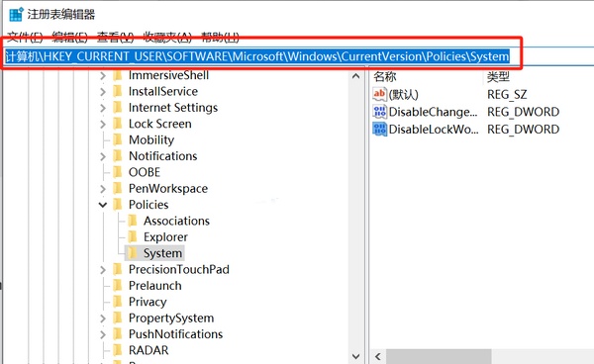The image size is (594, 364).
Task: Expand the PenWorkspace key
Action: point(103,189)
